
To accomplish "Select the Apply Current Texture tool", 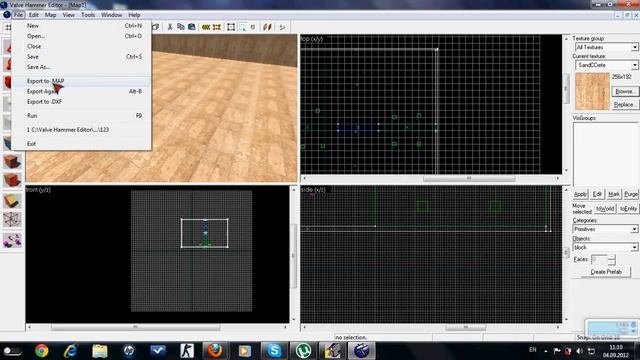I will coord(11,161).
